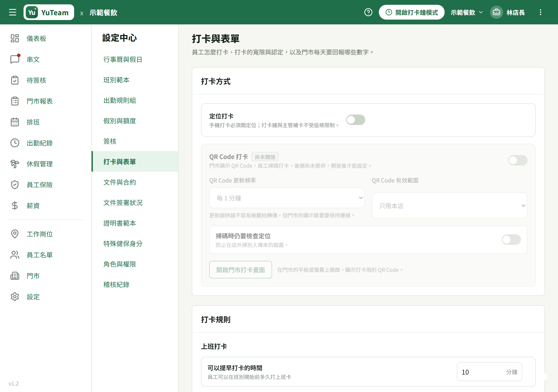Open 班別範本 settings
Screen dimensions: 558x392
pos(135,80)
